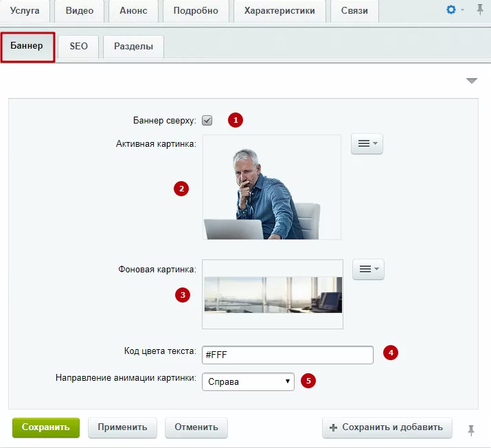Viewport: 491px width, 448px height.
Task: Click the Применить button
Action: (x=122, y=427)
